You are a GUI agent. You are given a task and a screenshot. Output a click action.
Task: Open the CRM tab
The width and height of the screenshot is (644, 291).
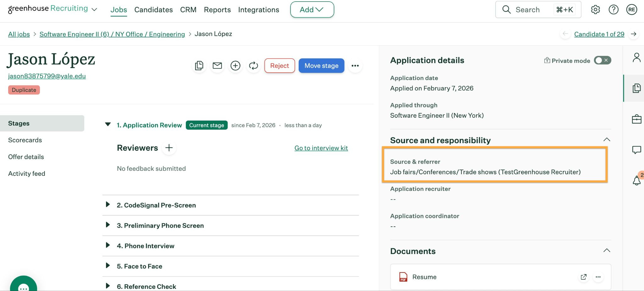pos(188,10)
